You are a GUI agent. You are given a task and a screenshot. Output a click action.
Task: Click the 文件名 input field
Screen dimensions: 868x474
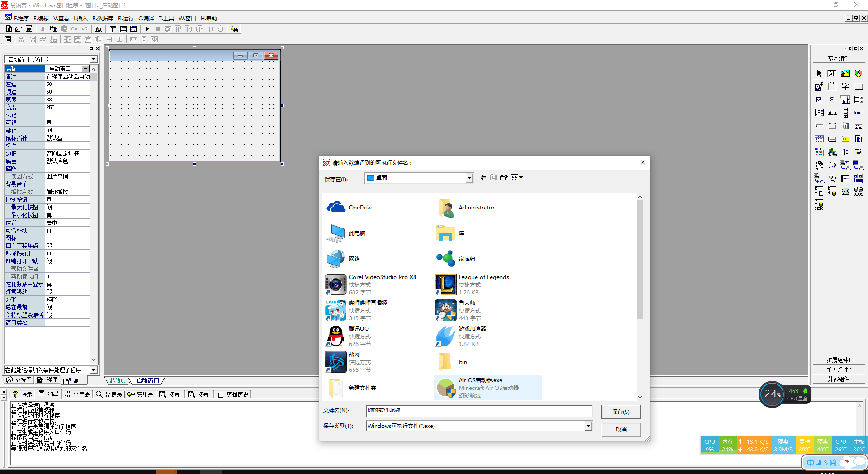[x=479, y=411]
